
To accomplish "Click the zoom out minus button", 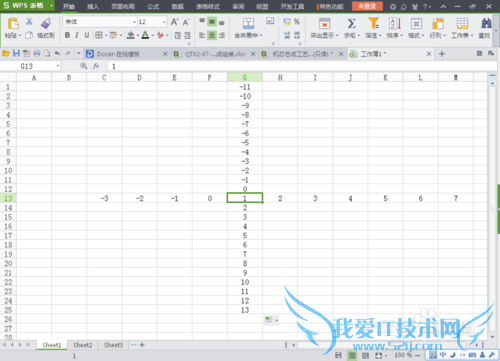I will pyautogui.click(x=417, y=355).
